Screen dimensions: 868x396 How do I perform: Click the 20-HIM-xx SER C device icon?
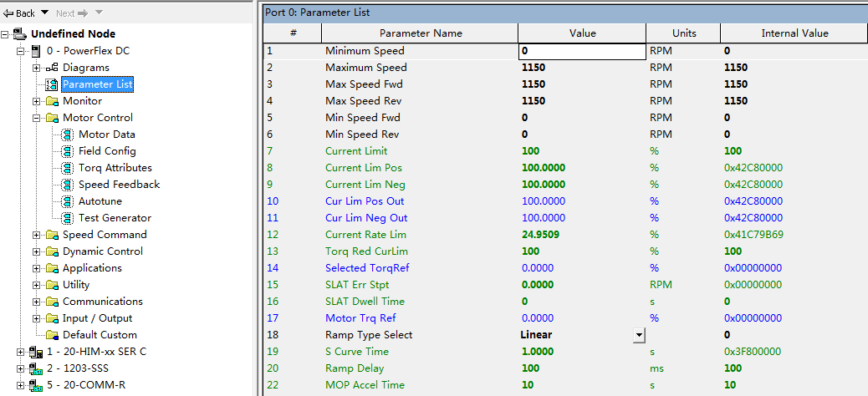pos(36,352)
